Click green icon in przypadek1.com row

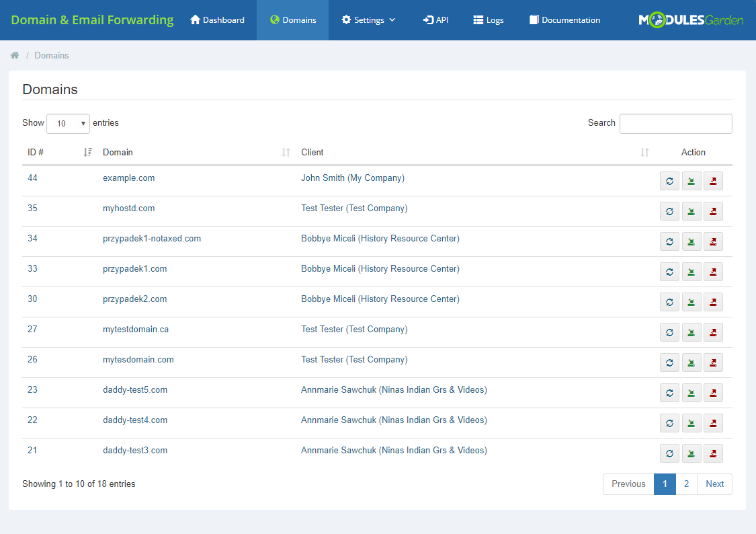691,272
